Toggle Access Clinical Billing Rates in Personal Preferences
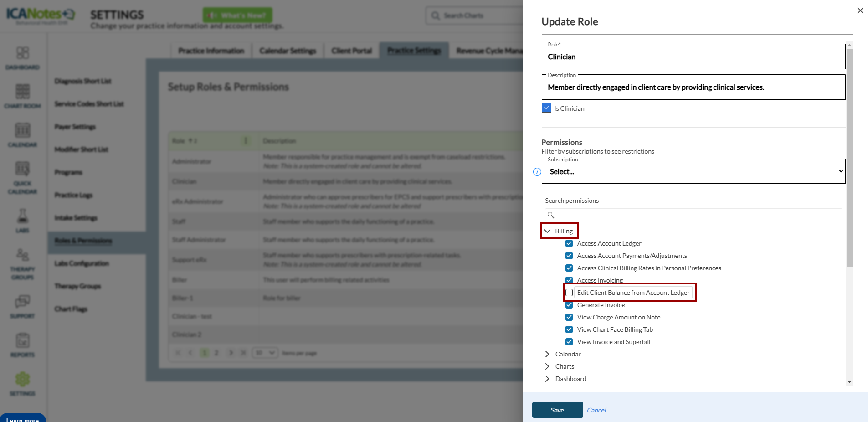 (x=569, y=268)
